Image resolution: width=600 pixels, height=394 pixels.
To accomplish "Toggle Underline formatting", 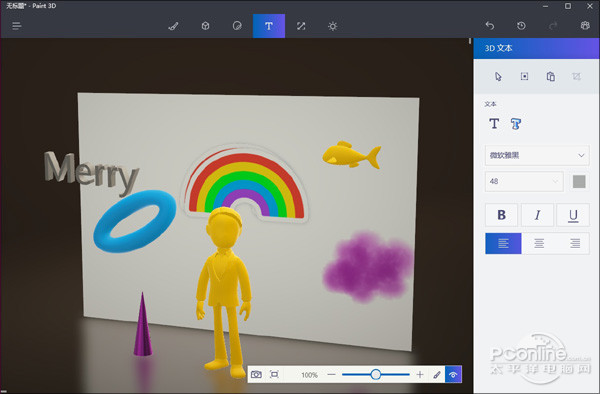I will point(573,215).
